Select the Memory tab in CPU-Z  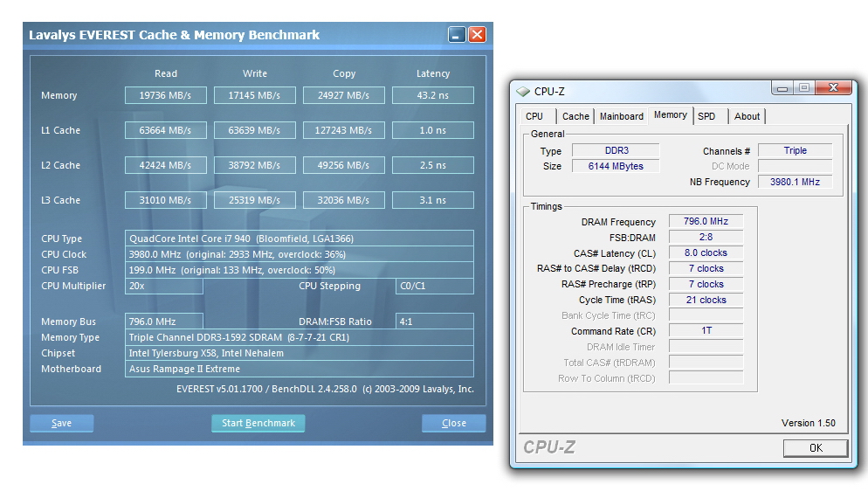671,114
